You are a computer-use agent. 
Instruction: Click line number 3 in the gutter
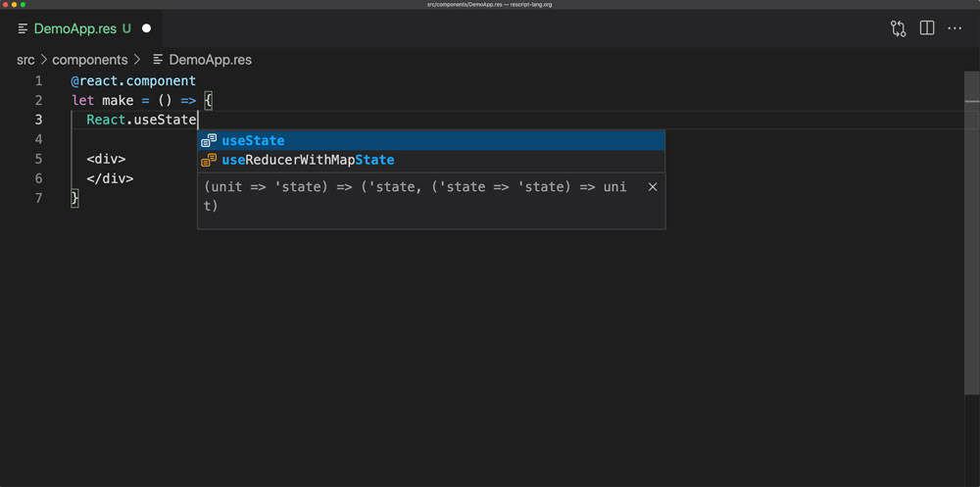38,120
